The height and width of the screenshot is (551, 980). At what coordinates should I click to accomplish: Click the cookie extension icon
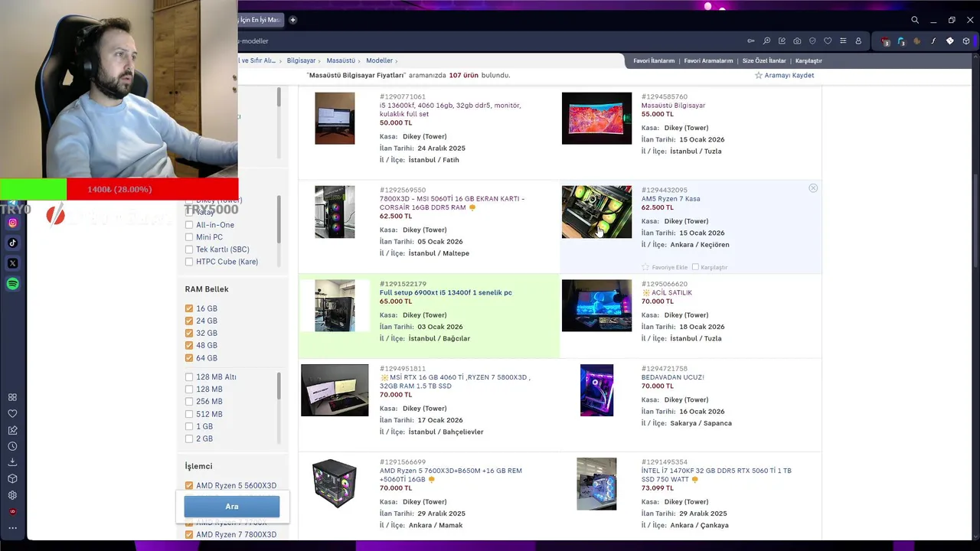pos(917,41)
